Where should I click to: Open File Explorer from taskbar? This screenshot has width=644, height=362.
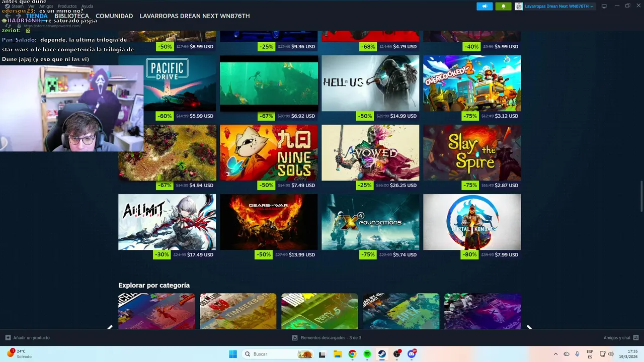[x=337, y=354]
